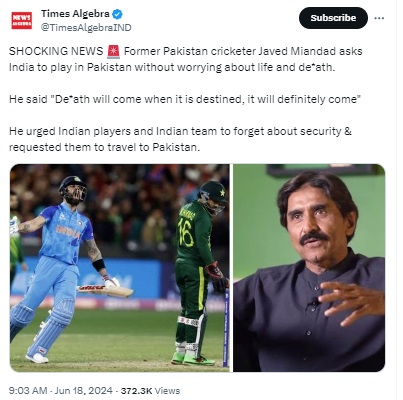The width and height of the screenshot is (403, 400).
Task: Enlarge the Javed Miandad interview photo
Action: click(x=309, y=268)
